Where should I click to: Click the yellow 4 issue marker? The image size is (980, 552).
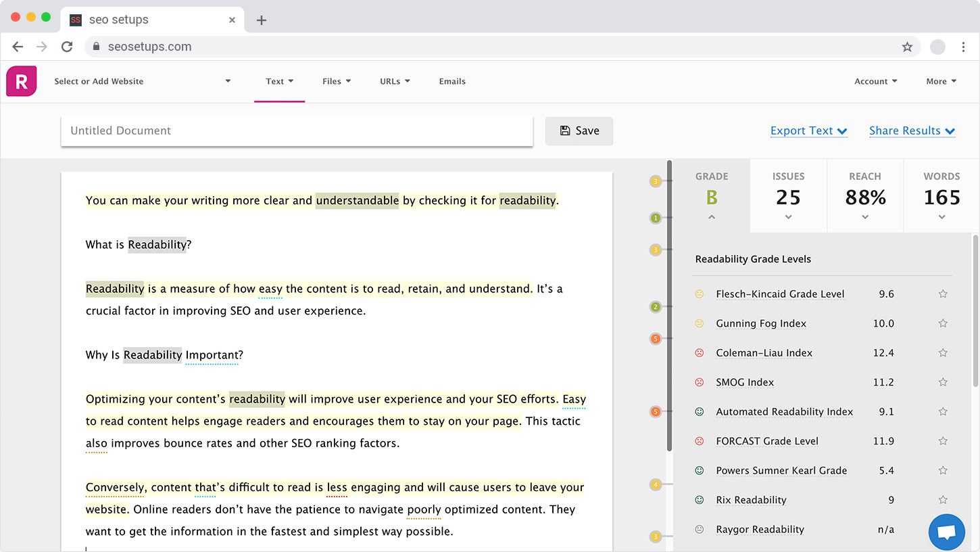(655, 484)
